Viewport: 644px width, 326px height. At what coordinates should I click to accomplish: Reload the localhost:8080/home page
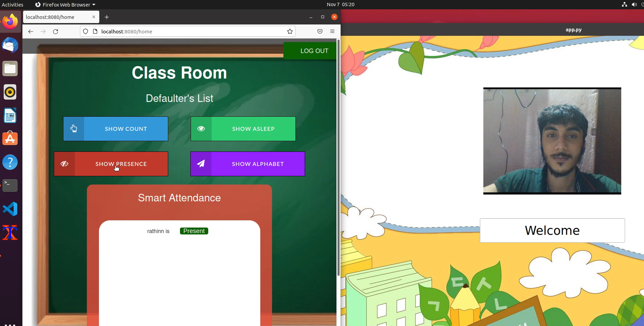pyautogui.click(x=56, y=32)
